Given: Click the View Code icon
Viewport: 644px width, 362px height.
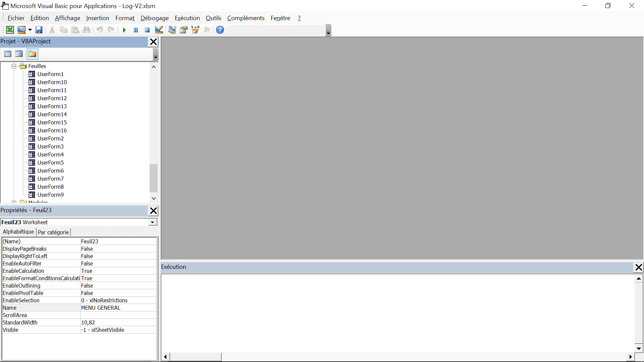Looking at the screenshot, I should [x=8, y=54].
